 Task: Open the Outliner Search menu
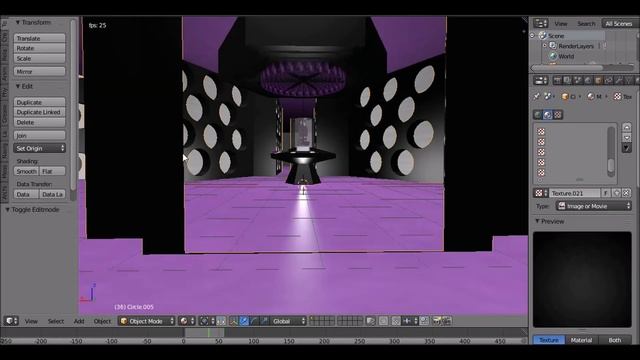[x=586, y=24]
